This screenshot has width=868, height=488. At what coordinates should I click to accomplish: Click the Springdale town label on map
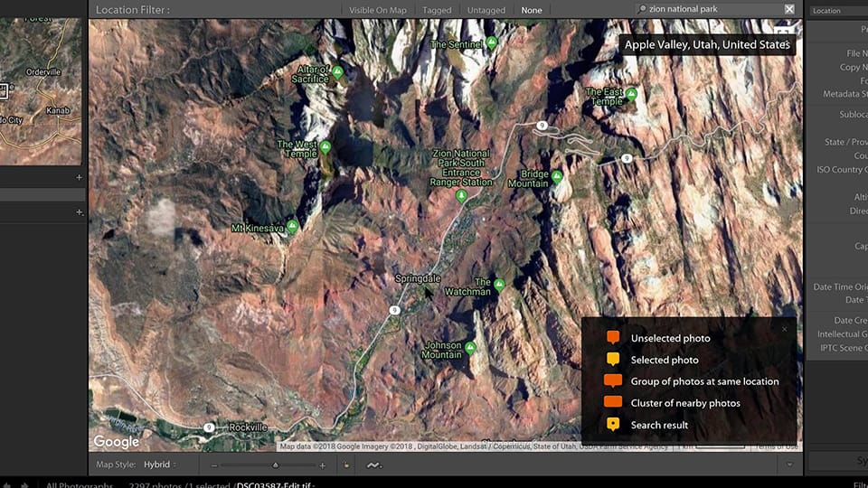coord(418,278)
